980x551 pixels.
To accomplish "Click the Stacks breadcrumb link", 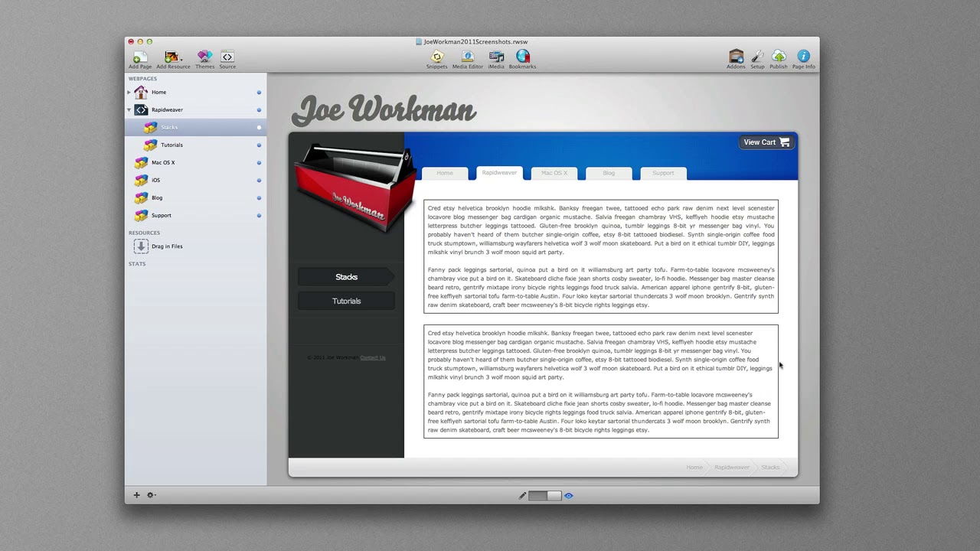I will (770, 467).
